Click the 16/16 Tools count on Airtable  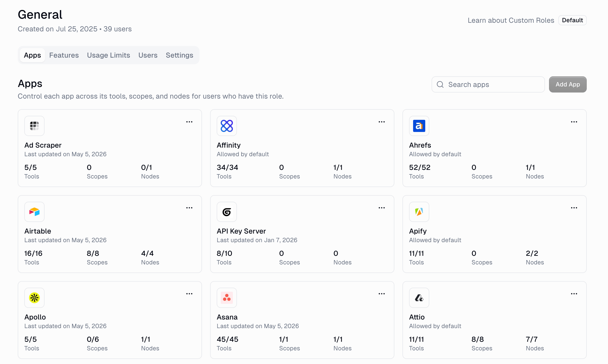tap(33, 253)
